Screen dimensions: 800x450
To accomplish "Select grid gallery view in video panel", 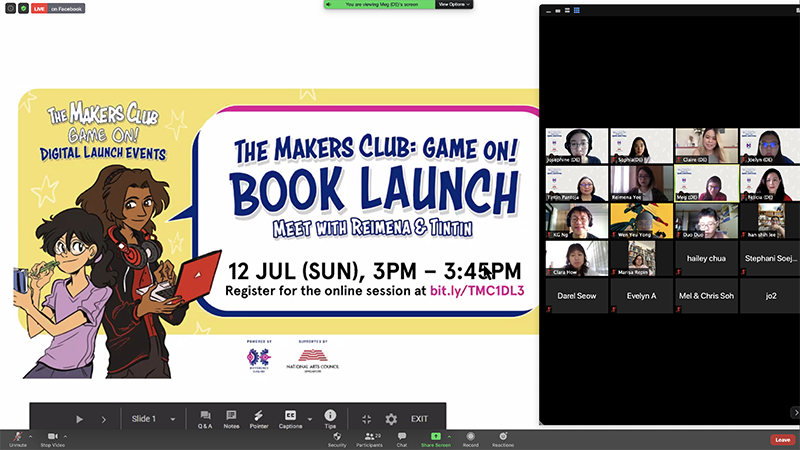I will (577, 11).
